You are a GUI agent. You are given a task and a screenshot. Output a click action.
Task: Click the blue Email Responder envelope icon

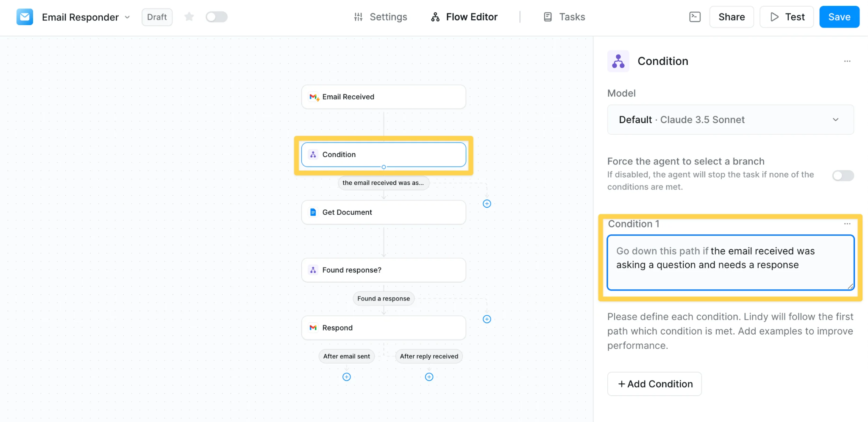click(x=25, y=17)
